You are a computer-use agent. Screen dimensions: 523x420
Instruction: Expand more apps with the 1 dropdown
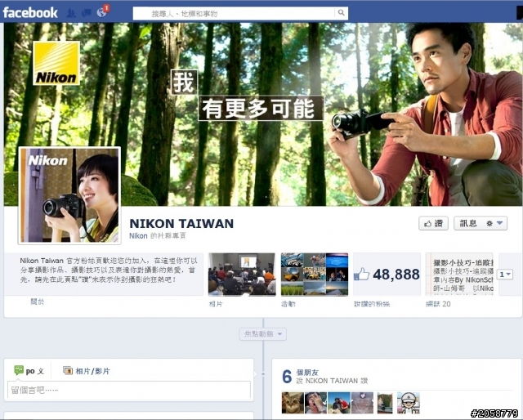click(505, 275)
